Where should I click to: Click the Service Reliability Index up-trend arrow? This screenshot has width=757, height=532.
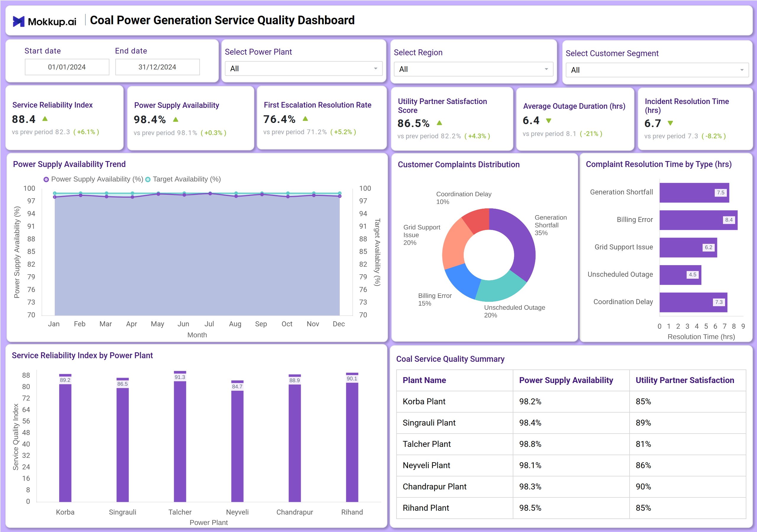point(45,119)
